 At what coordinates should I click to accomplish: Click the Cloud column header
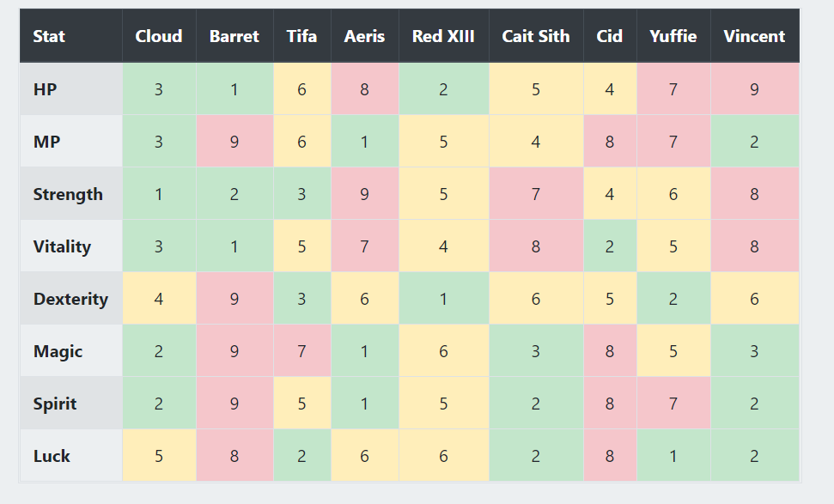pyautogui.click(x=159, y=36)
